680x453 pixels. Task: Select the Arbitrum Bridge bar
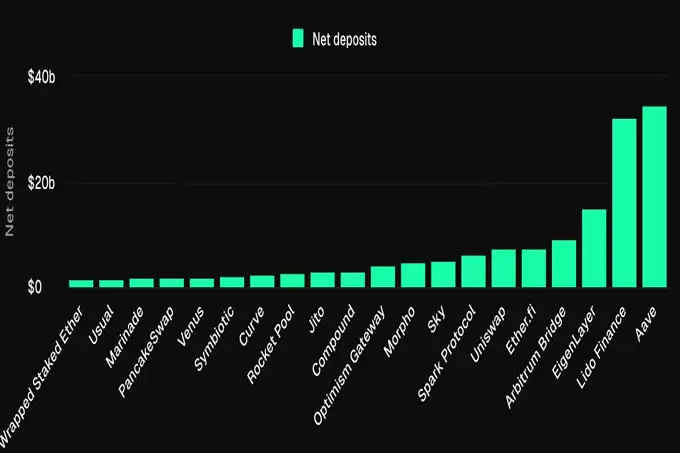(x=564, y=263)
